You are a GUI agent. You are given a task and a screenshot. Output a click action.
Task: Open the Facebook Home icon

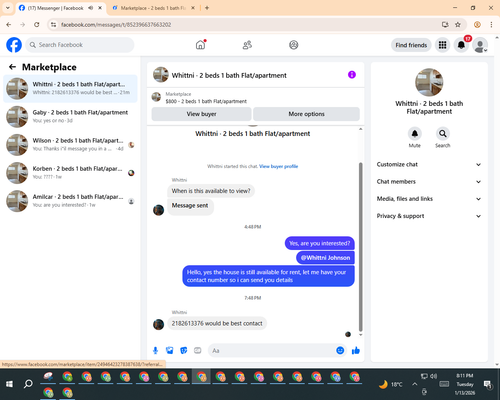[x=200, y=45]
